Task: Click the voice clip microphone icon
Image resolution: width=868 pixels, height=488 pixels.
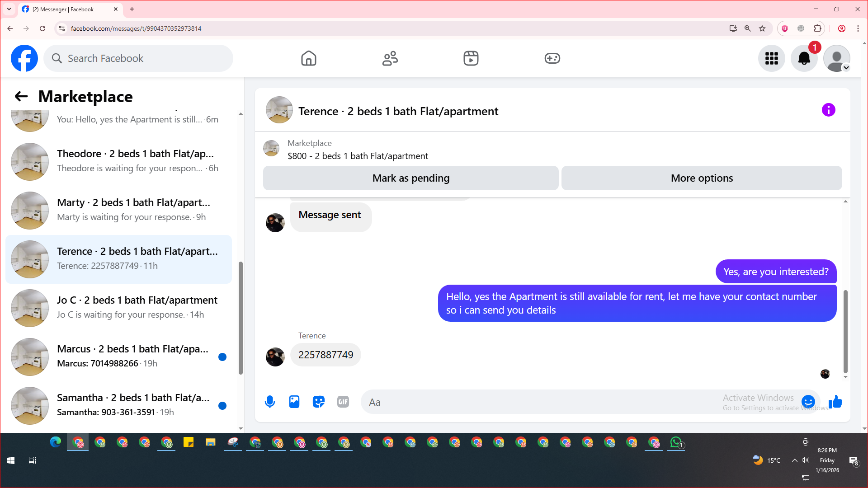Action: coord(270,402)
